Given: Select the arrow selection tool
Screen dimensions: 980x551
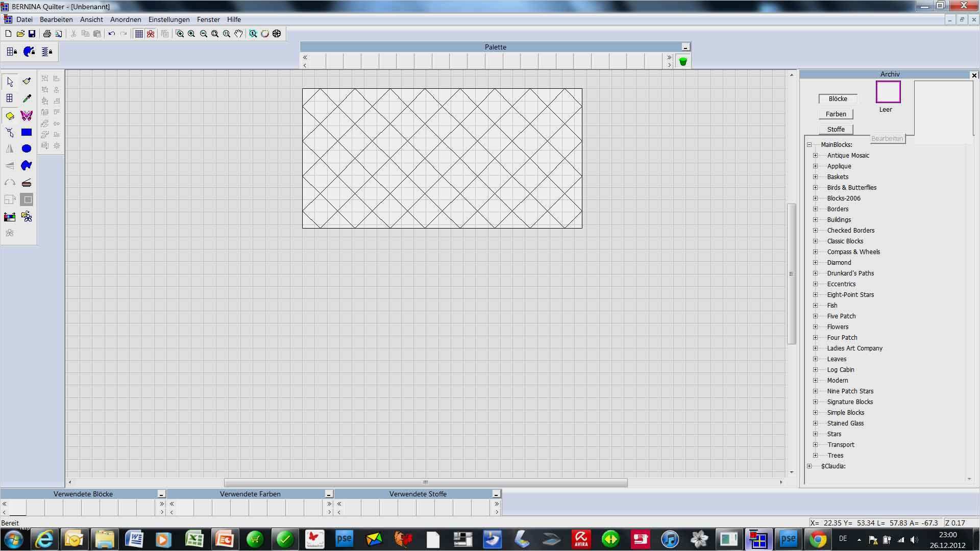Looking at the screenshot, I should point(10,82).
